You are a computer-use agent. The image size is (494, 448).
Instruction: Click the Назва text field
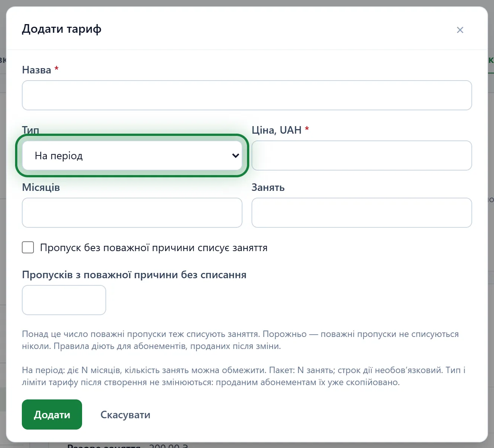pyautogui.click(x=247, y=95)
